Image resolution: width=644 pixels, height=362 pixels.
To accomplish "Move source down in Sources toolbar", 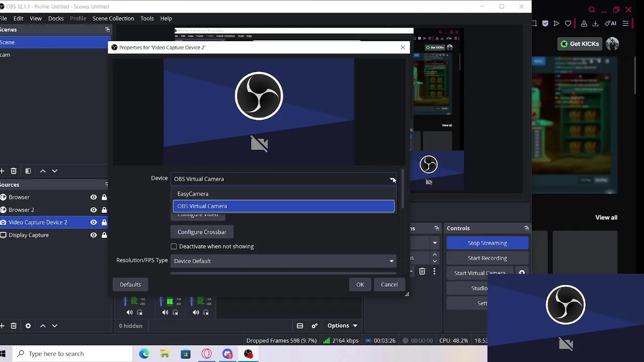I will click(x=55, y=326).
